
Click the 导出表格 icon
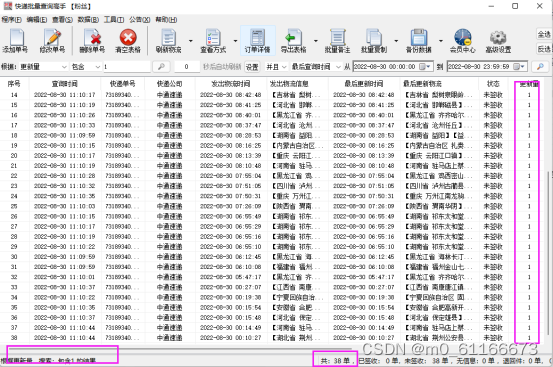pos(293,37)
